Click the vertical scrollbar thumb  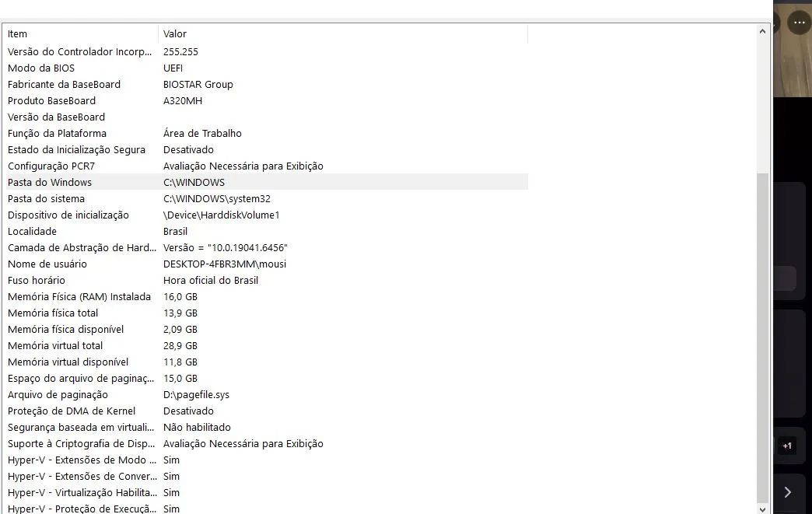[x=762, y=337]
